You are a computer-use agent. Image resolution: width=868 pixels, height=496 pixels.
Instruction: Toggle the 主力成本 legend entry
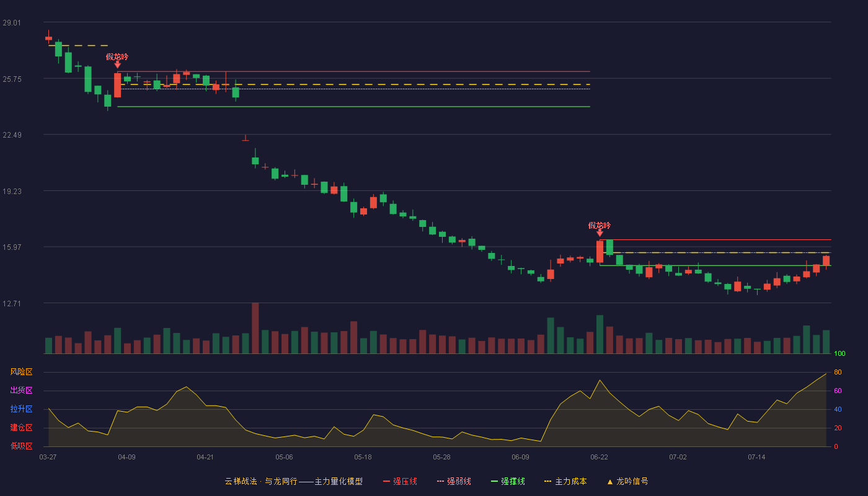565,481
